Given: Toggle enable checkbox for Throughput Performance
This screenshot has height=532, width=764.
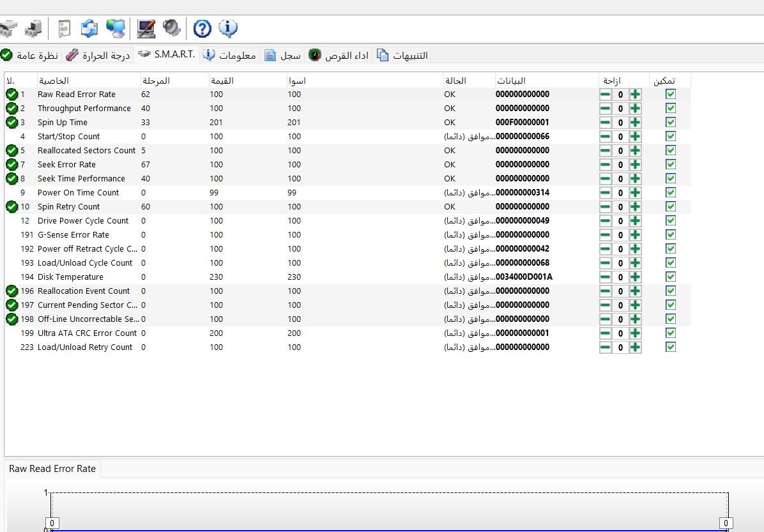Looking at the screenshot, I should coord(671,108).
